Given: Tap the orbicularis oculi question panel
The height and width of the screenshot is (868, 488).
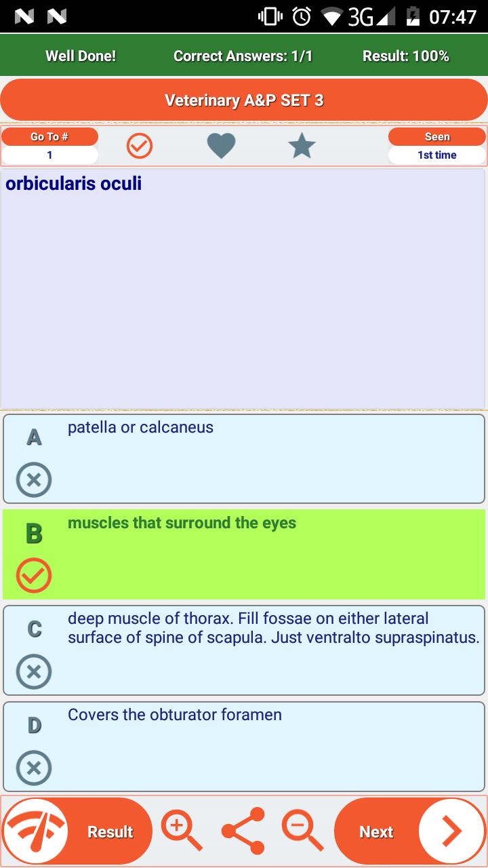Looking at the screenshot, I should [x=244, y=289].
